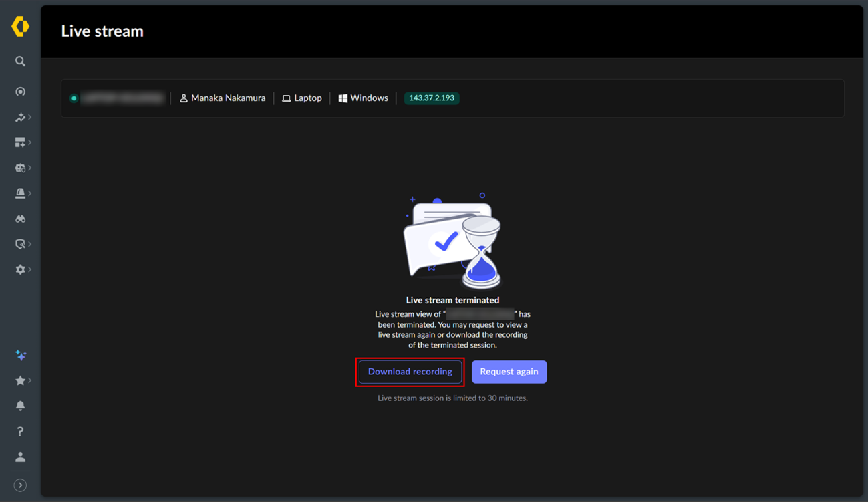Click the Request again button
This screenshot has width=868, height=502.
point(509,372)
